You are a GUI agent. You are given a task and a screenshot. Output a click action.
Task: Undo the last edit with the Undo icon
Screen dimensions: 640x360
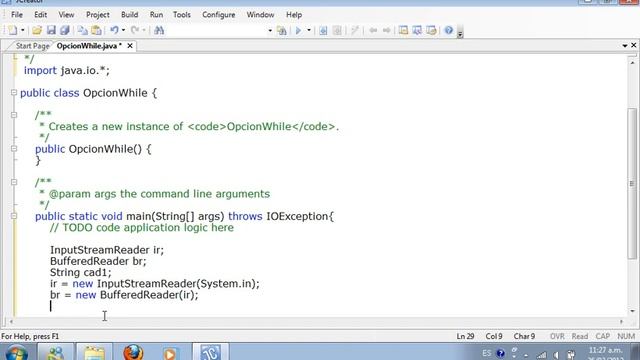pos(114,30)
